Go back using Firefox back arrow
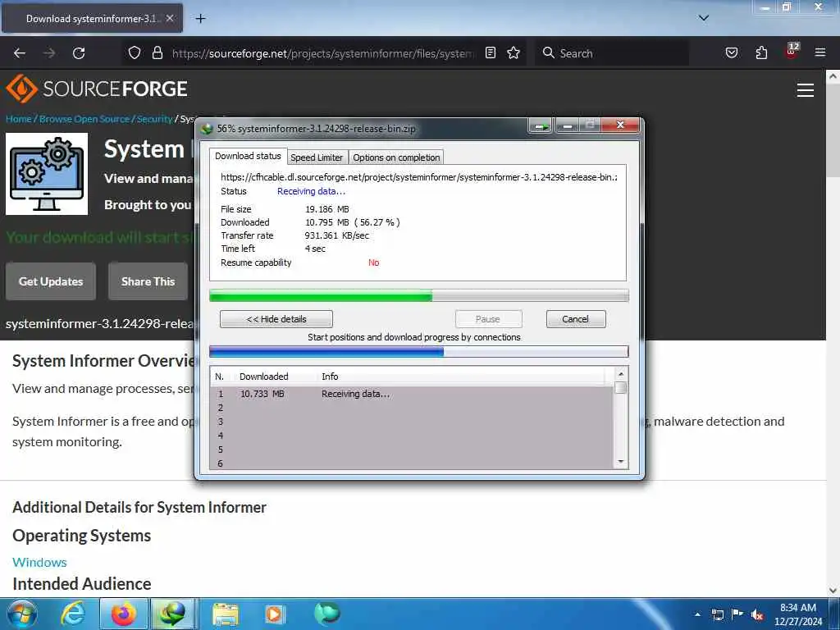The image size is (840, 630). click(x=20, y=53)
